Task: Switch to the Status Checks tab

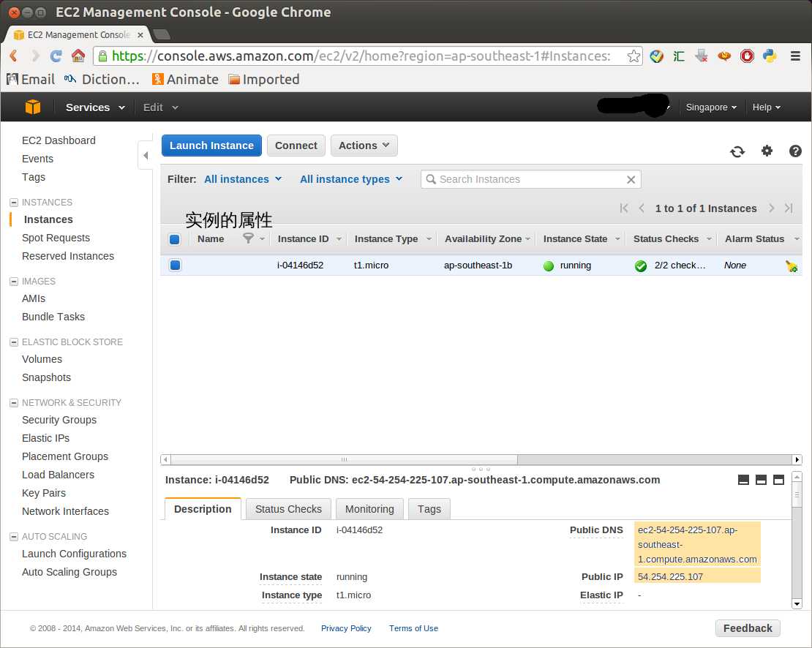Action: 288,509
